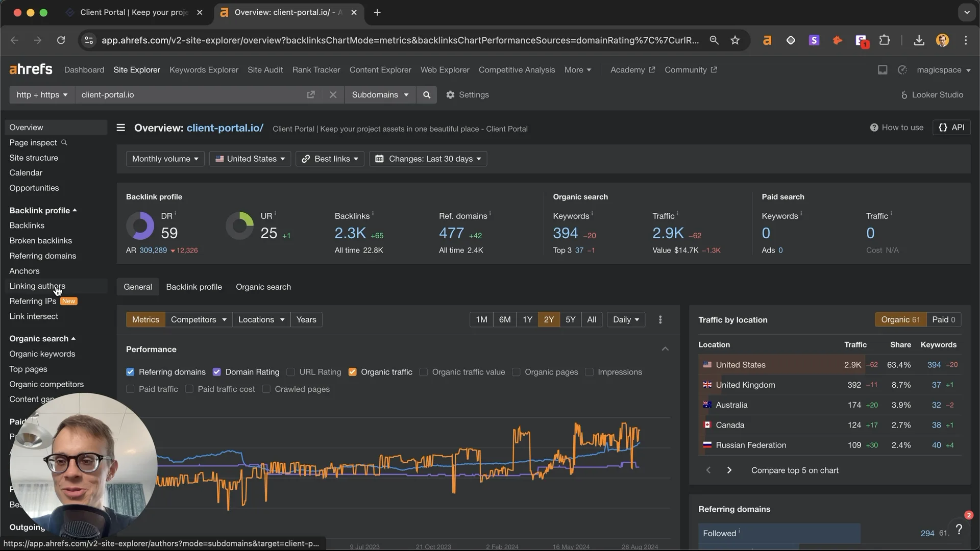Switch to Backlink profile tab
980x551 pixels.
[194, 287]
